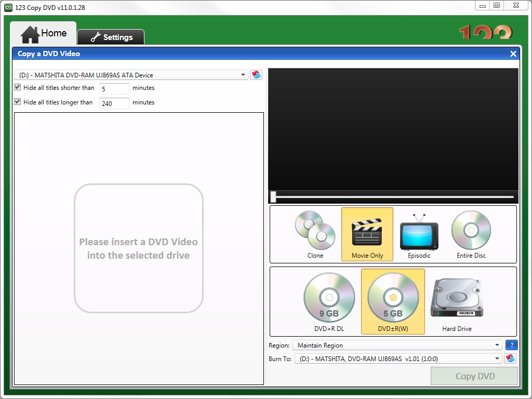Select the Episodic TV mode
This screenshot has height=399, width=532.
coord(419,234)
